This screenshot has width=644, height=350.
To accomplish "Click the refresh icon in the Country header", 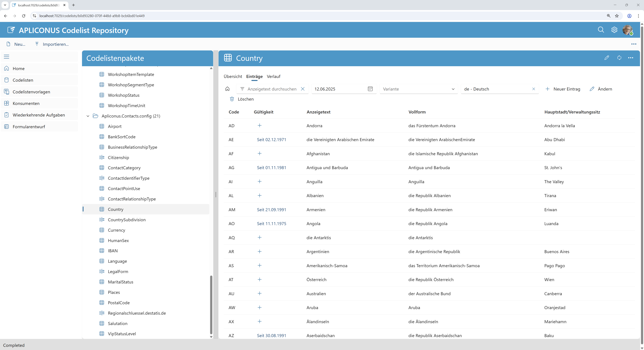I will (x=619, y=58).
